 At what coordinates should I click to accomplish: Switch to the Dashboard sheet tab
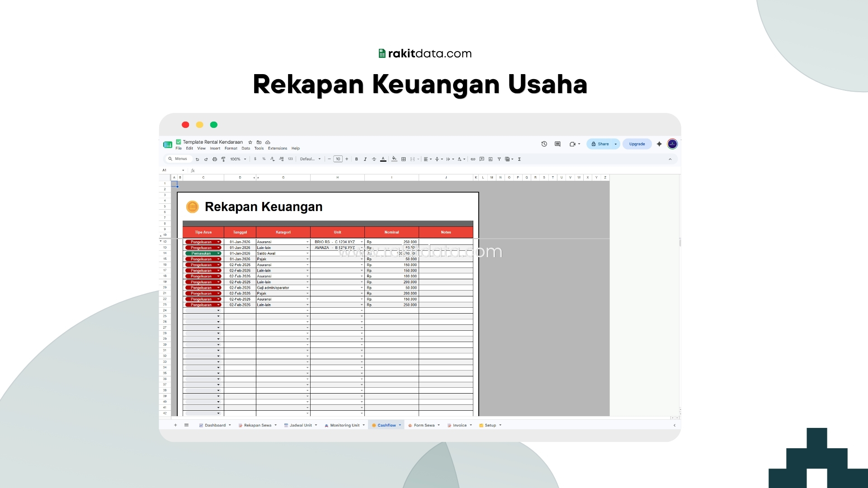tap(215, 425)
